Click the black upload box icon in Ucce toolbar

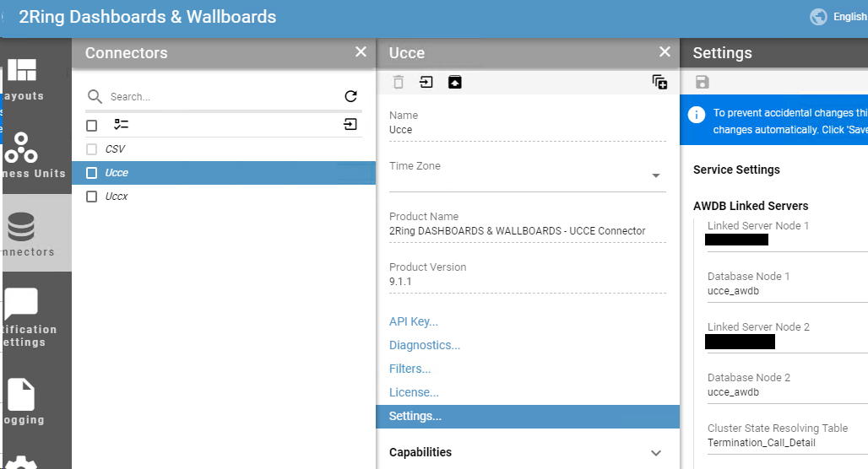click(x=454, y=83)
